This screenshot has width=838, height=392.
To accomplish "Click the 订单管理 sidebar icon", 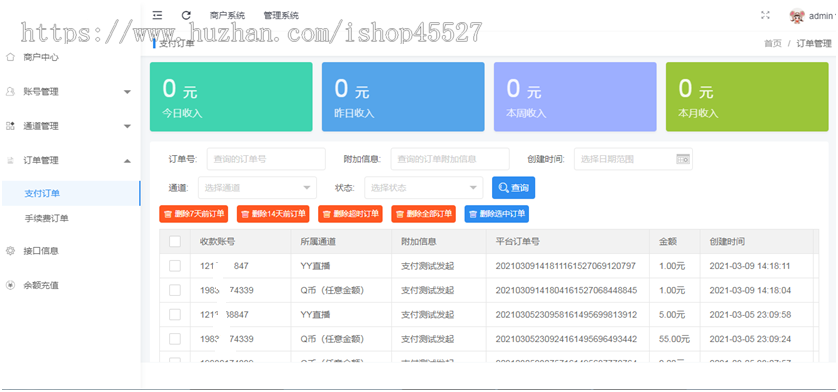I will click(x=10, y=160).
